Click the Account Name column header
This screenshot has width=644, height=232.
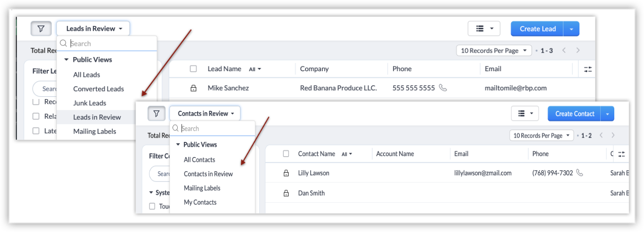pyautogui.click(x=395, y=154)
